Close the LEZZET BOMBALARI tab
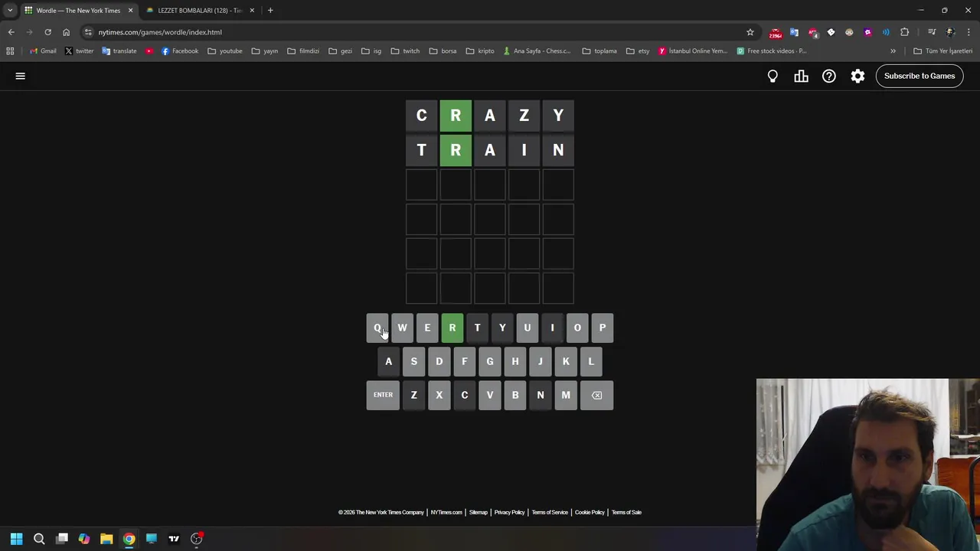Viewport: 980px width, 551px height. [252, 11]
